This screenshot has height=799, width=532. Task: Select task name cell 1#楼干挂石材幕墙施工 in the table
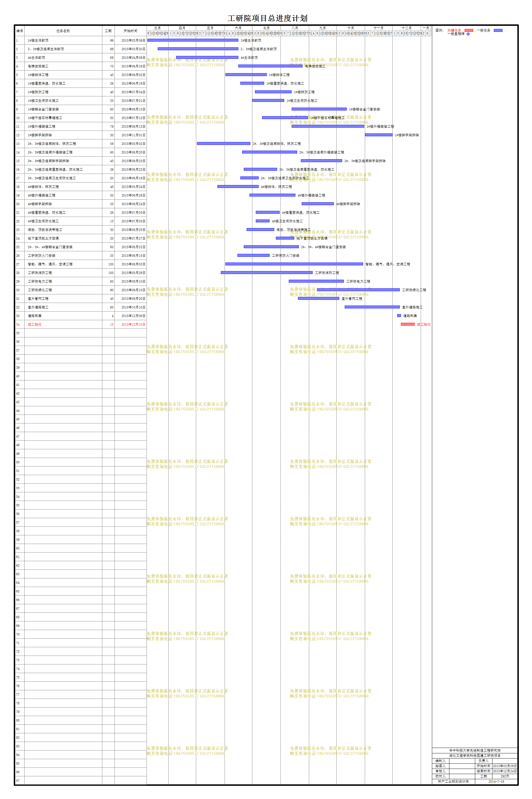[x=63, y=118]
